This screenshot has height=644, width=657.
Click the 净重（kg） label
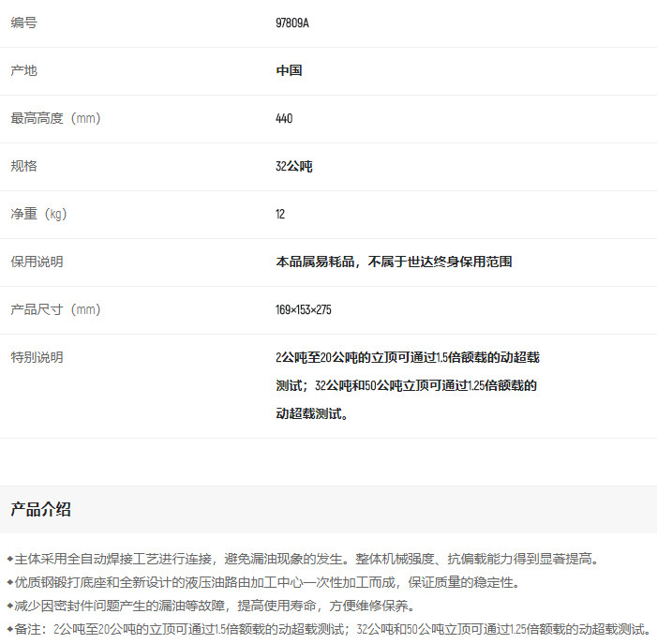pos(39,214)
